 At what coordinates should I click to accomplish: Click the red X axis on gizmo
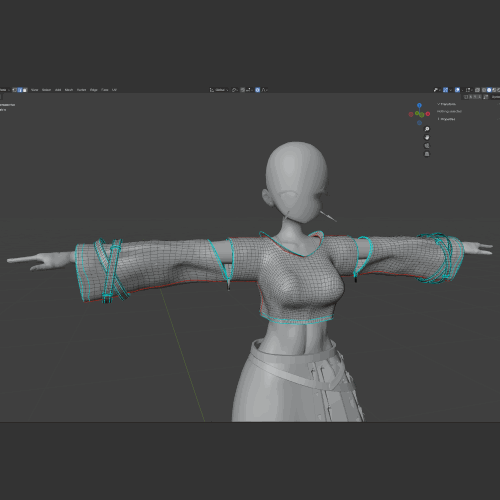(x=428, y=114)
